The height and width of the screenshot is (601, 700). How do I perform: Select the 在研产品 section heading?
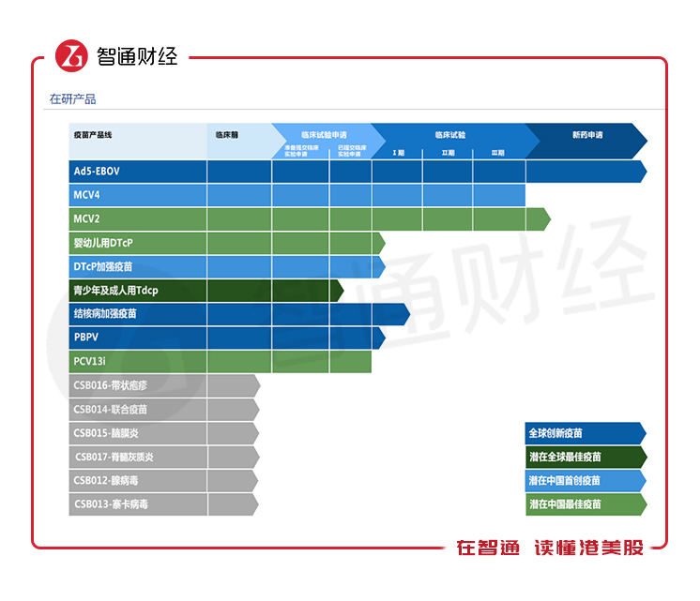click(73, 99)
